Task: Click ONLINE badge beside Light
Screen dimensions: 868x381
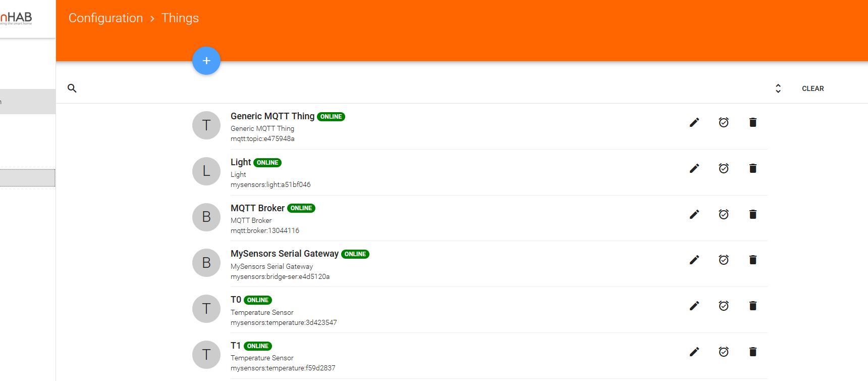Action: 267,163
